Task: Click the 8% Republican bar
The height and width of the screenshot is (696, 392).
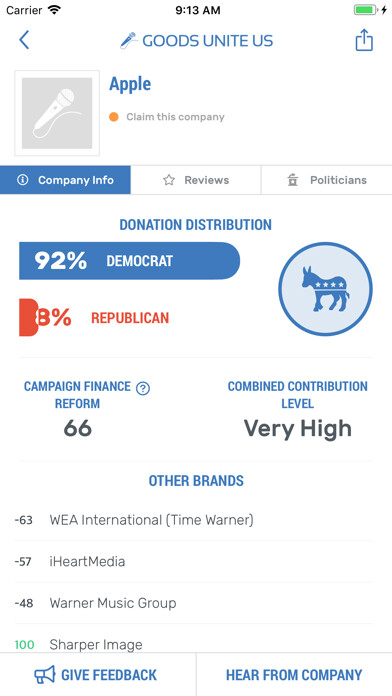Action: (x=28, y=317)
